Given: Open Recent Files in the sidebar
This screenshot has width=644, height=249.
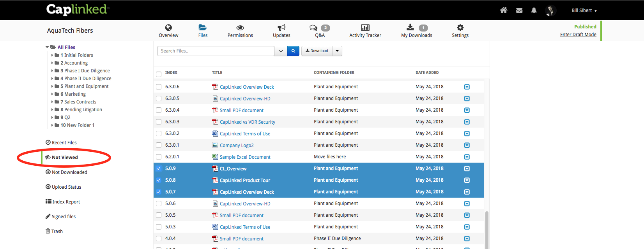Looking at the screenshot, I should point(61,143).
